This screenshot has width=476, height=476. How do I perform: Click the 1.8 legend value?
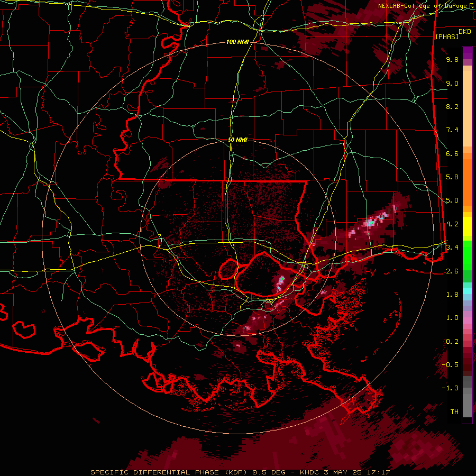[x=452, y=295]
